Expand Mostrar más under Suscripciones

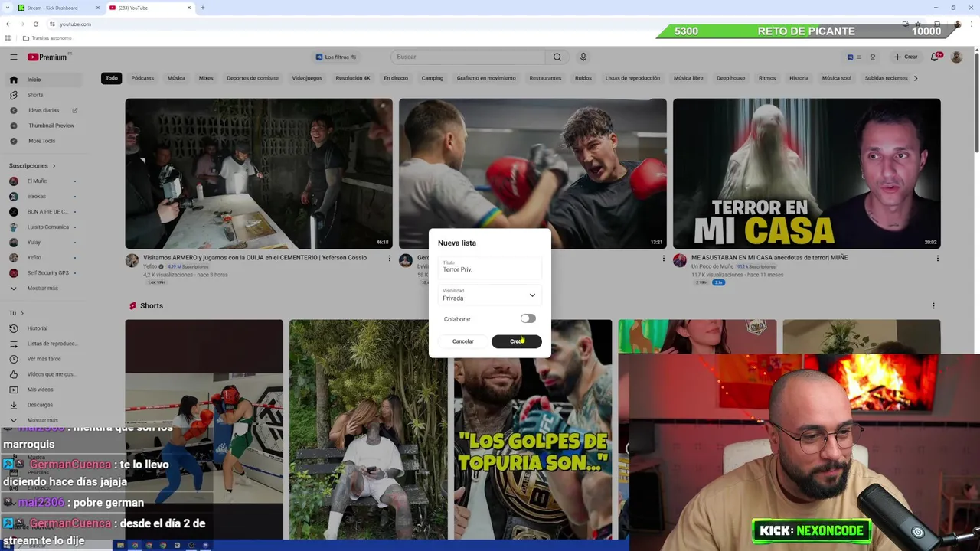tap(42, 288)
